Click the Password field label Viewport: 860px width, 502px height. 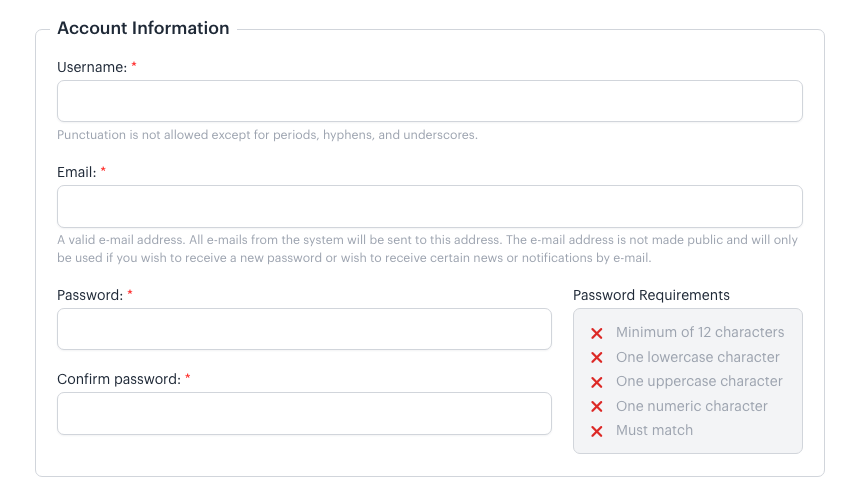pos(89,295)
